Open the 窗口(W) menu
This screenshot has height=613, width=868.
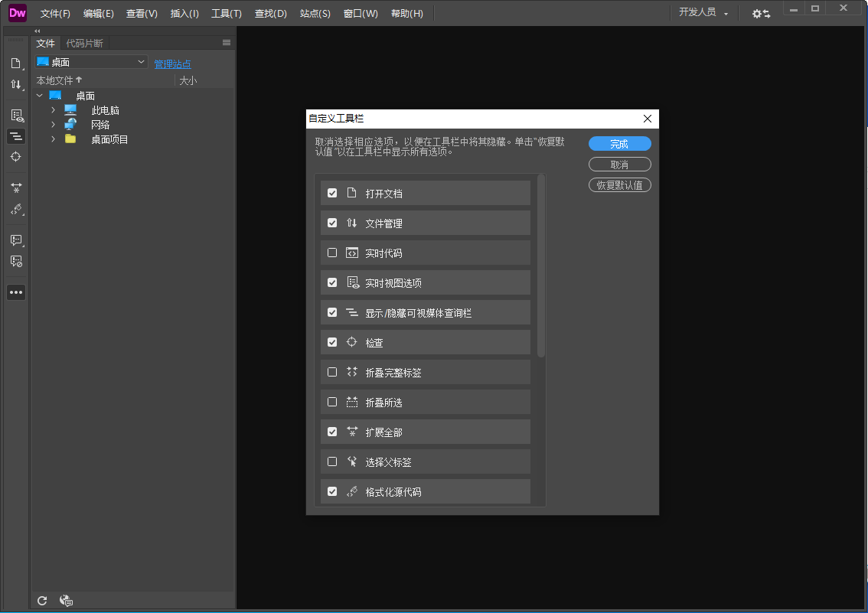361,13
